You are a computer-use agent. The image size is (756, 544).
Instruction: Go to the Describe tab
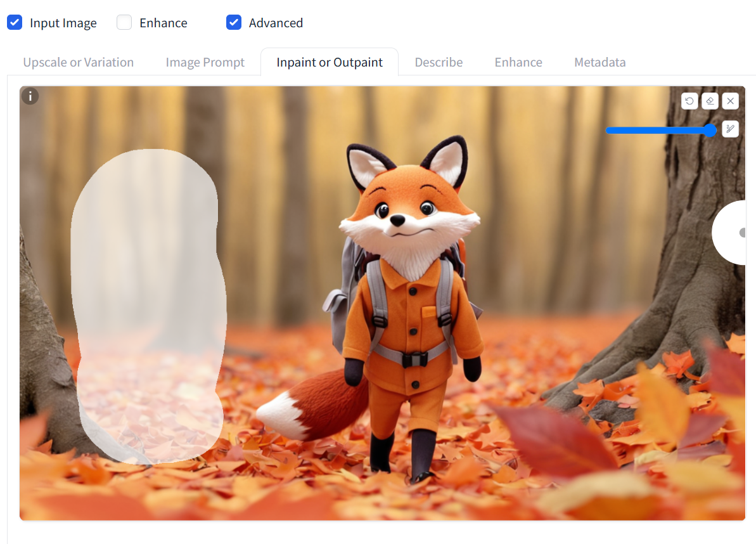[439, 62]
